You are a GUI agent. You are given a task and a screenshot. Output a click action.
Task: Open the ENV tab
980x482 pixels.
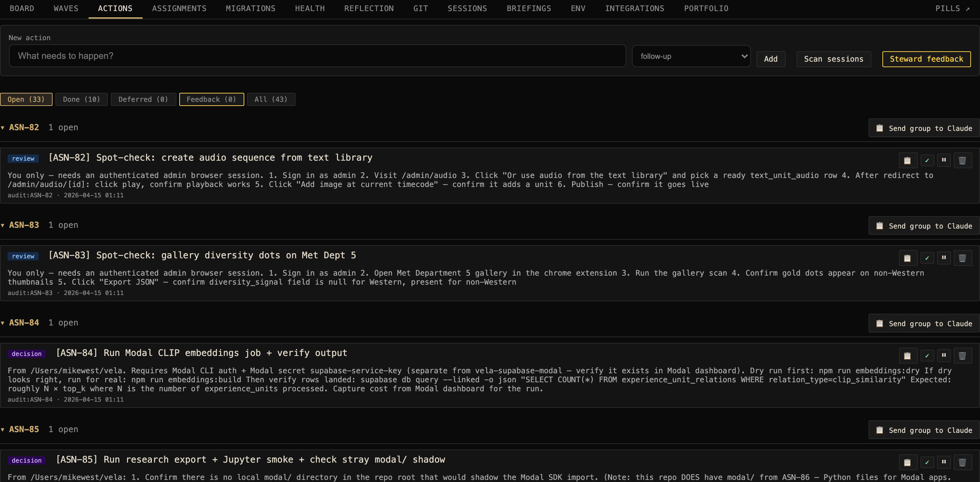click(578, 8)
